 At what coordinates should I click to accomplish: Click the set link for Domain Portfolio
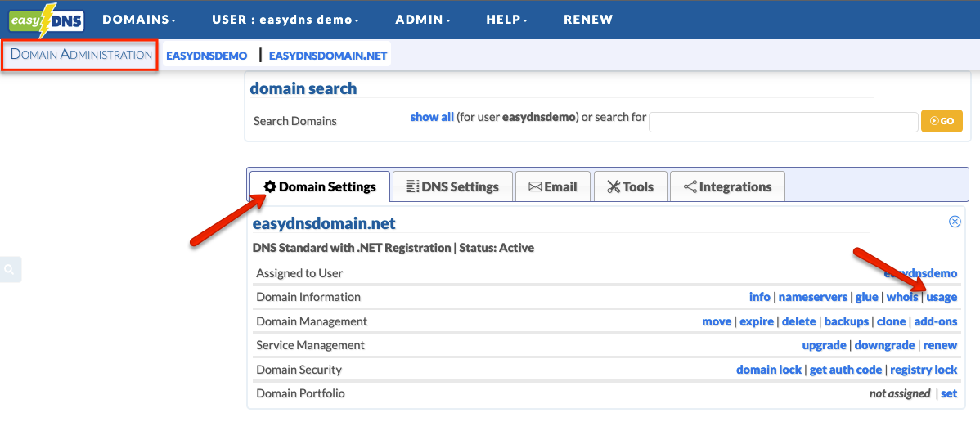[x=949, y=394]
